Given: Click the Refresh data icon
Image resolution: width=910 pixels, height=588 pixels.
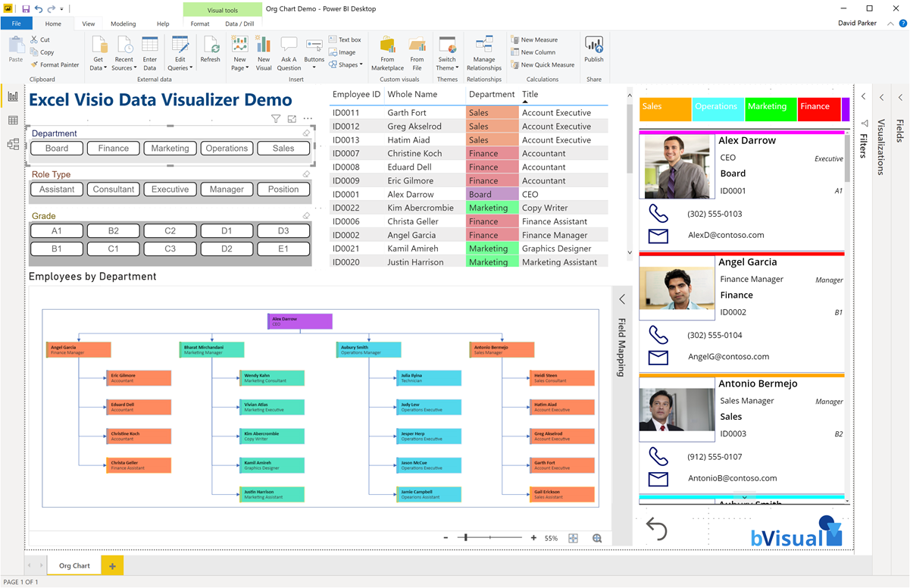Looking at the screenshot, I should [210, 48].
